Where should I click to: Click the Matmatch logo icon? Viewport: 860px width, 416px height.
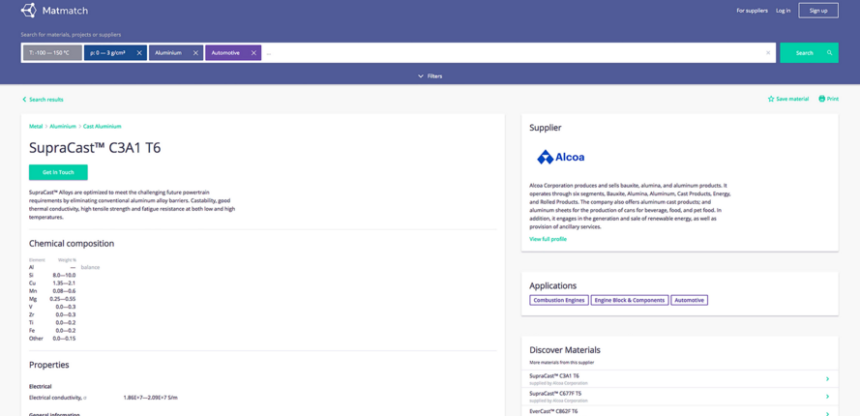coord(29,10)
